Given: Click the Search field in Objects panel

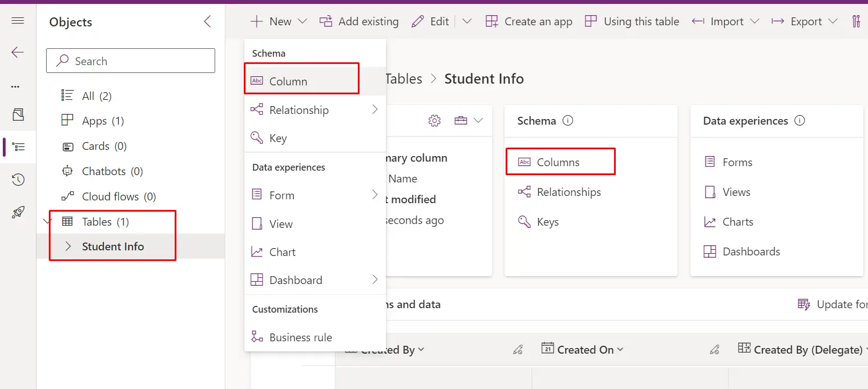Looking at the screenshot, I should 130,61.
